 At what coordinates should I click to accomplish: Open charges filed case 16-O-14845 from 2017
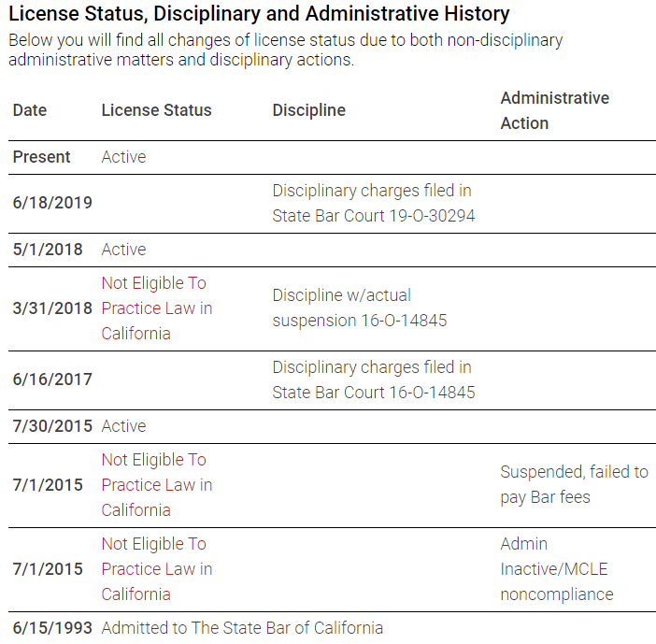coord(374,380)
